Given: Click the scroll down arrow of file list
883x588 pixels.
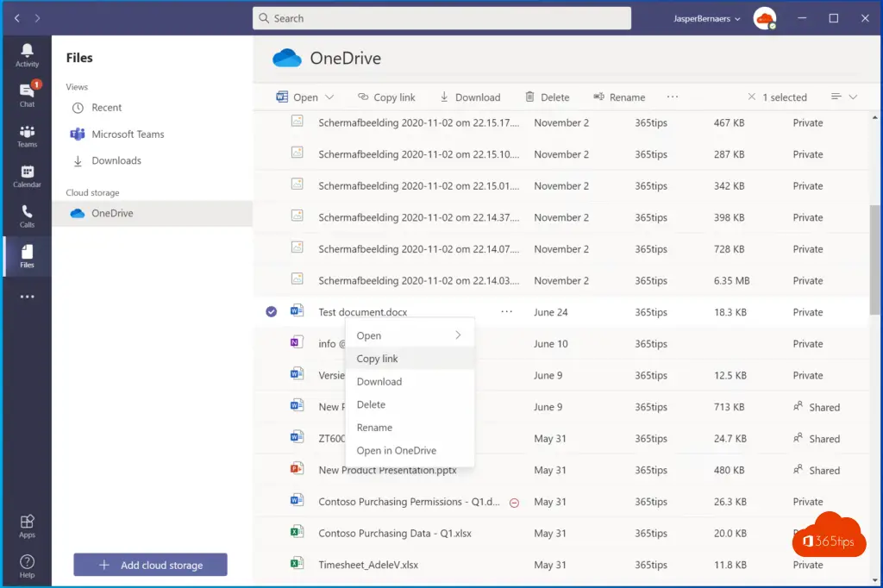Looking at the screenshot, I should [874, 579].
